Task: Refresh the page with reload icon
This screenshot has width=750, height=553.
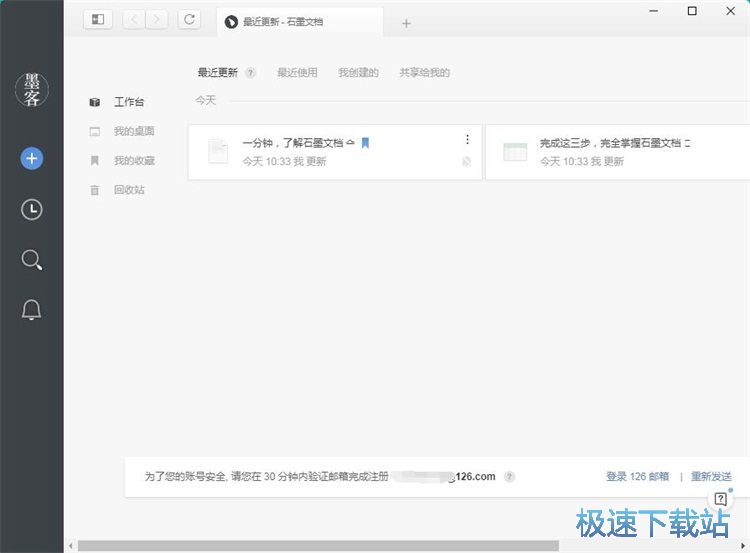Action: point(189,19)
